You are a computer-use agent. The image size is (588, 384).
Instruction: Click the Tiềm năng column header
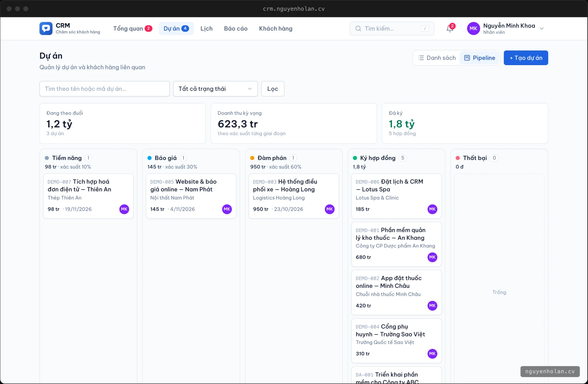[67, 158]
